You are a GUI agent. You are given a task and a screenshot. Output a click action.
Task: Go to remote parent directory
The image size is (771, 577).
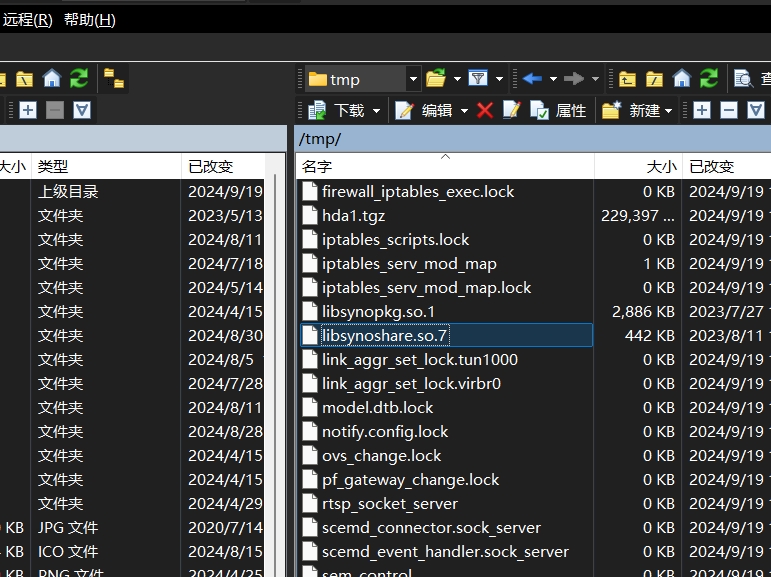pyautogui.click(x=627, y=79)
